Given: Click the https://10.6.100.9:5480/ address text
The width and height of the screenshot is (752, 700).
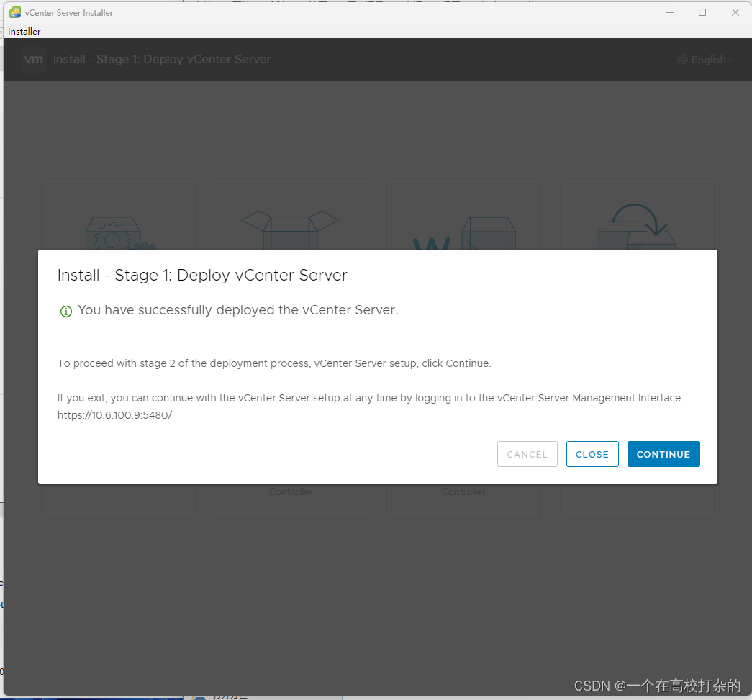Looking at the screenshot, I should point(114,415).
